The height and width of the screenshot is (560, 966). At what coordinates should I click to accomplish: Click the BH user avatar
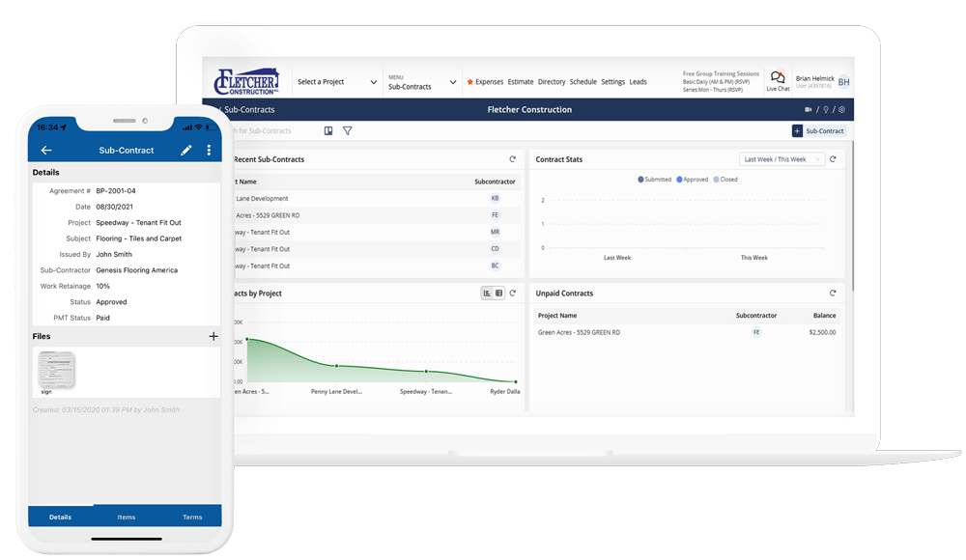844,82
